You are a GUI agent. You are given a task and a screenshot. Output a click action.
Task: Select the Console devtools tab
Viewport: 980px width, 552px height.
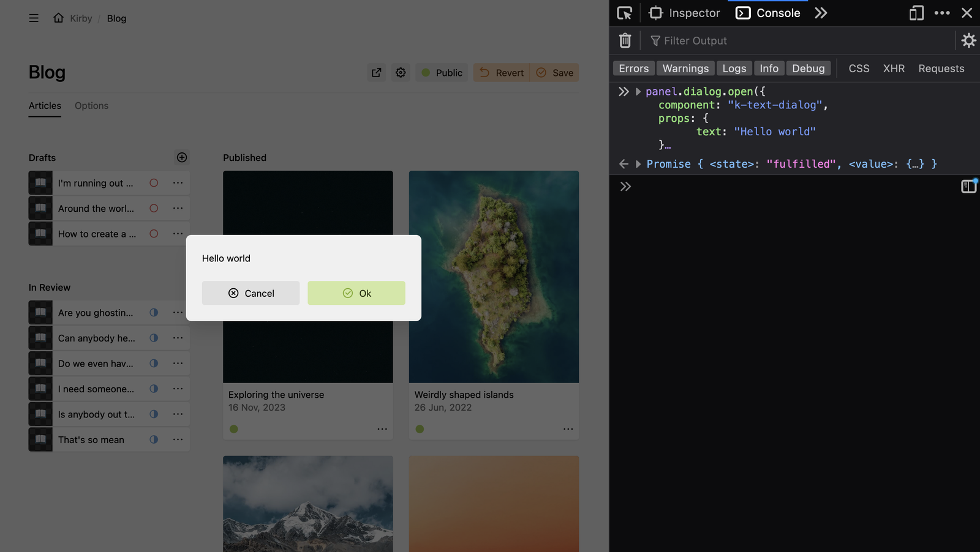(768, 13)
